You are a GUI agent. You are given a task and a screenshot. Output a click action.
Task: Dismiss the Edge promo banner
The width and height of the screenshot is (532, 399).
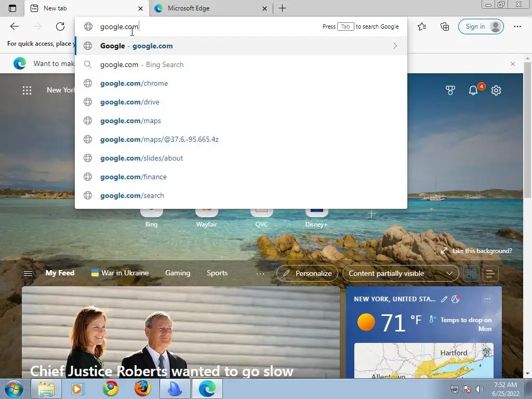[513, 64]
